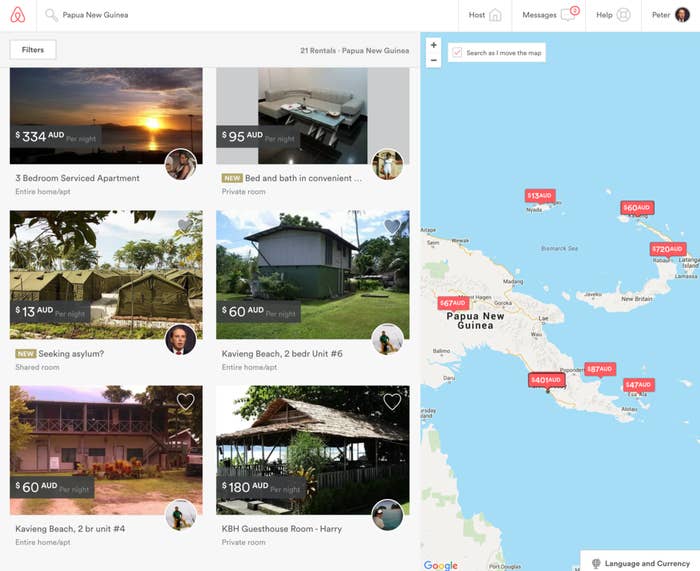Click the Help lifebuoy icon
The image size is (700, 571).
coord(623,15)
